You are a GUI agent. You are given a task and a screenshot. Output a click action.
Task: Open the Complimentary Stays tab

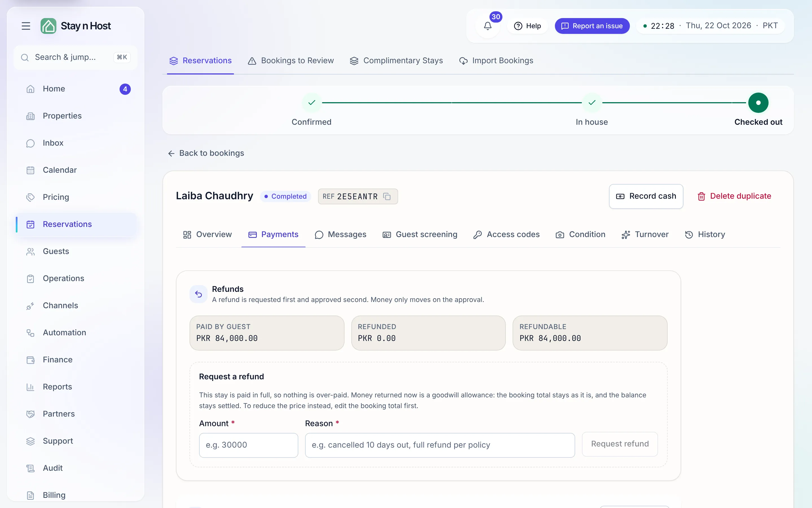coord(396,61)
